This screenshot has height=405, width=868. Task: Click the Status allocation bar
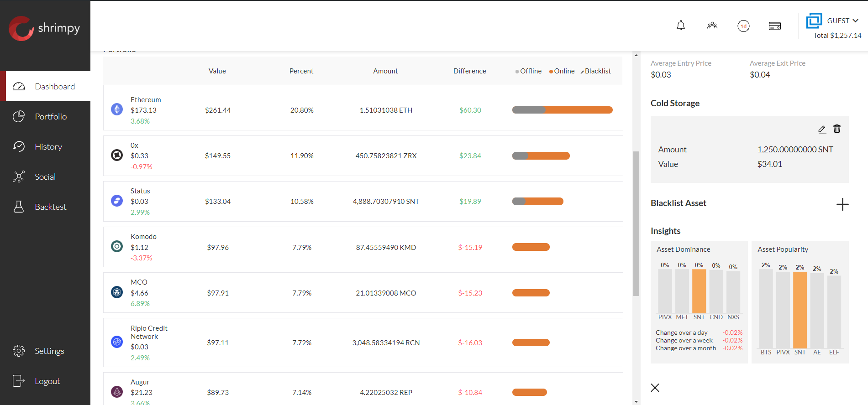point(538,202)
